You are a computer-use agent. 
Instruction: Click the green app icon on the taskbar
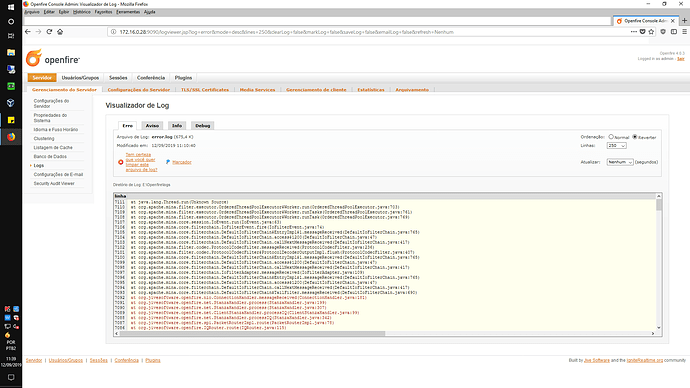click(11, 86)
